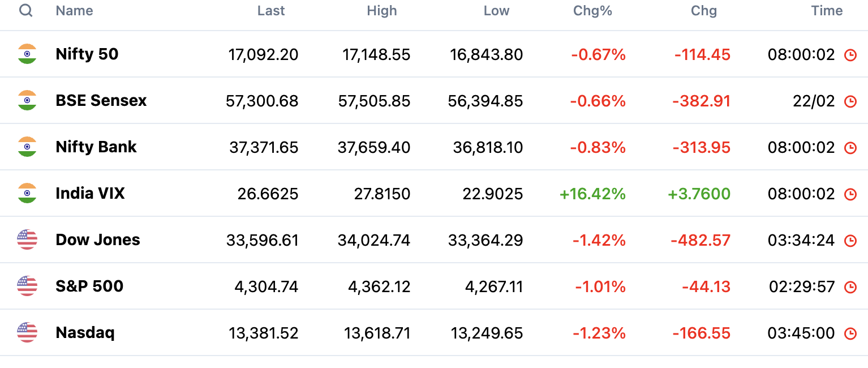The width and height of the screenshot is (868, 368).
Task: Click the US flag beside S&P 500
Action: coord(27,286)
